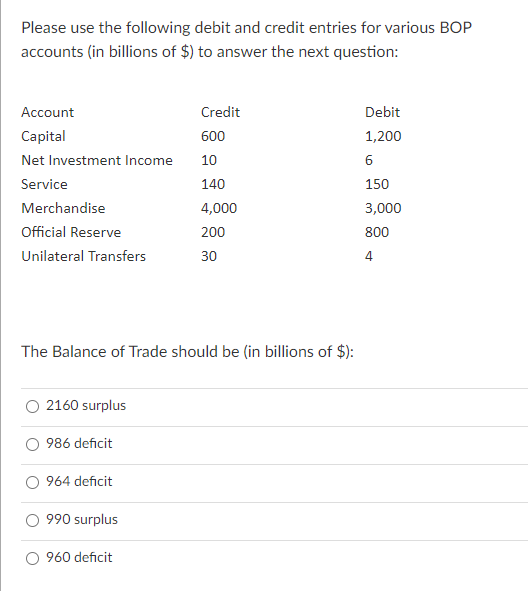
Task: Select the 960 deficit radio button
Action: point(32,559)
